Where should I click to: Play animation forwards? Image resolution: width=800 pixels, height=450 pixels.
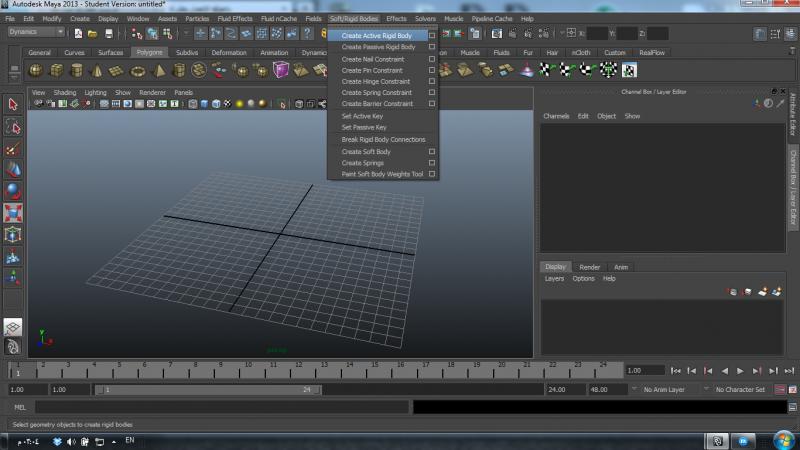point(740,371)
